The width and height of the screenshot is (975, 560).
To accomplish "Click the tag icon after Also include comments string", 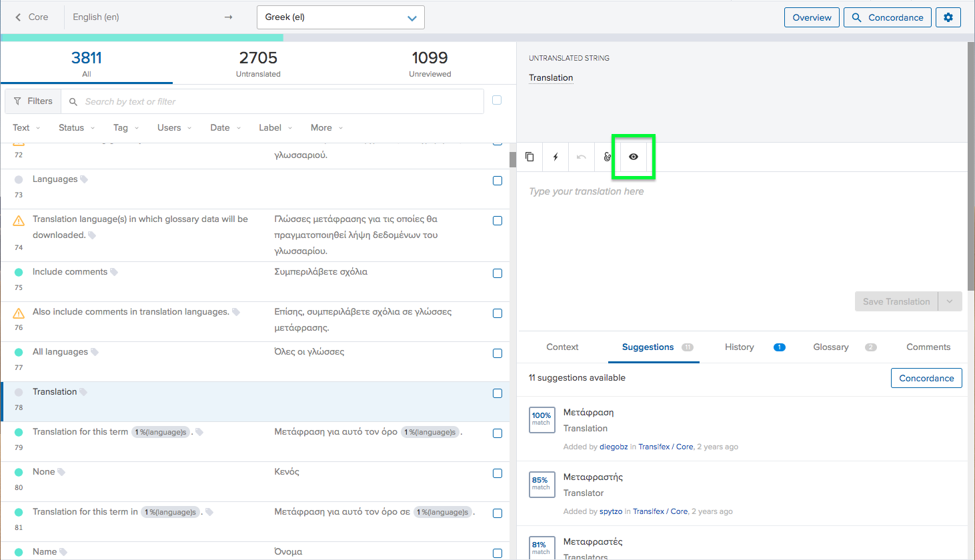I will pos(236,312).
